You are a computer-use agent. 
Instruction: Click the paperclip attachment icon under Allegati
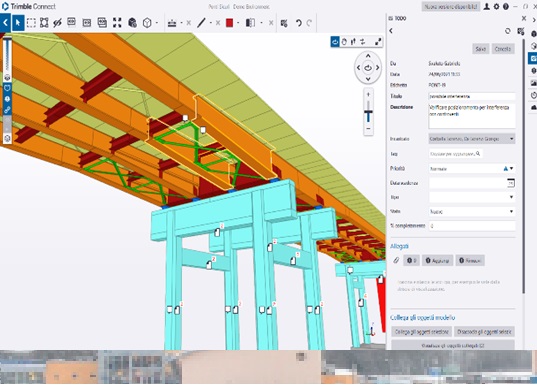point(396,261)
